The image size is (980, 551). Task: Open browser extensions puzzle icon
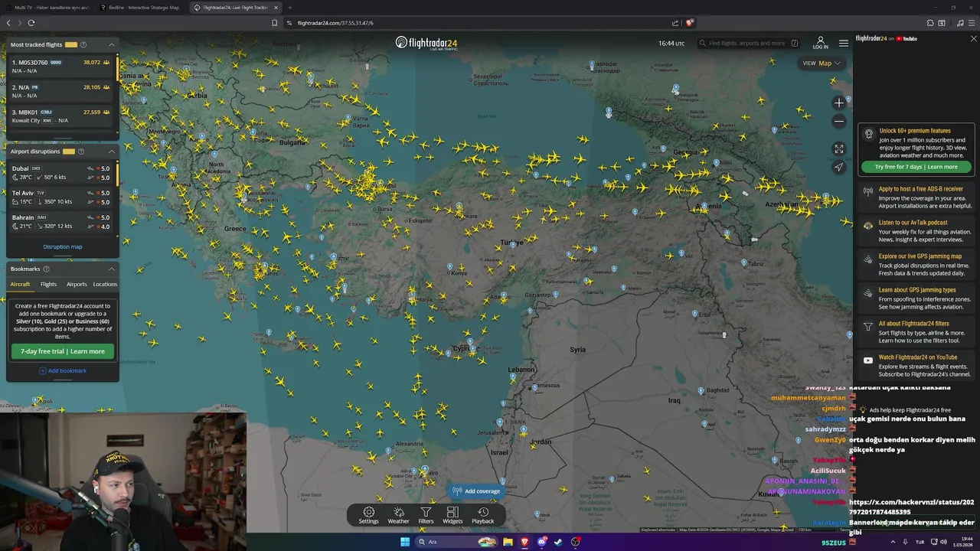[x=930, y=23]
